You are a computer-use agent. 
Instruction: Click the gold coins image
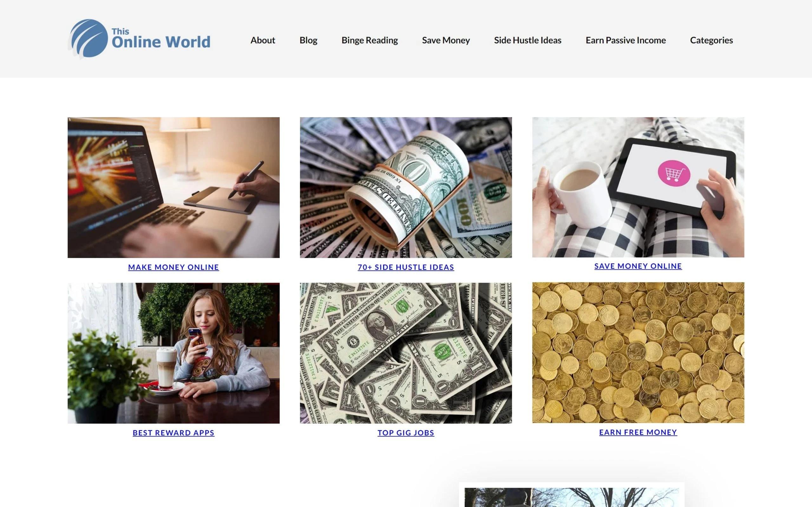pyautogui.click(x=638, y=352)
